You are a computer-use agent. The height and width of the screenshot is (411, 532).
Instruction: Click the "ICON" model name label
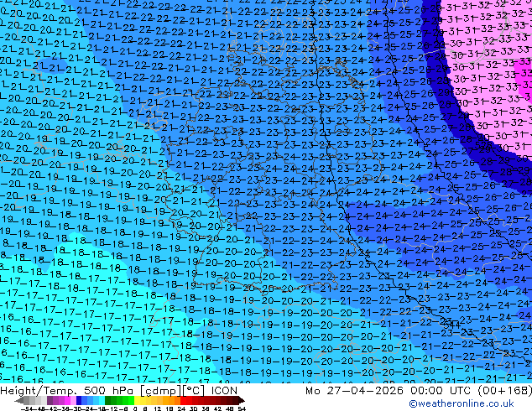coord(224,390)
